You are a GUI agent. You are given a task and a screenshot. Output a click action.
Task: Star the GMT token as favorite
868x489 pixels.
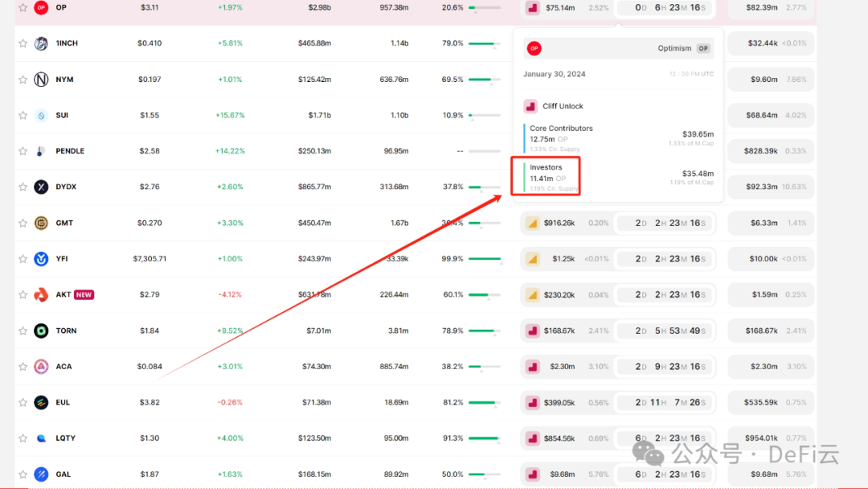(23, 223)
